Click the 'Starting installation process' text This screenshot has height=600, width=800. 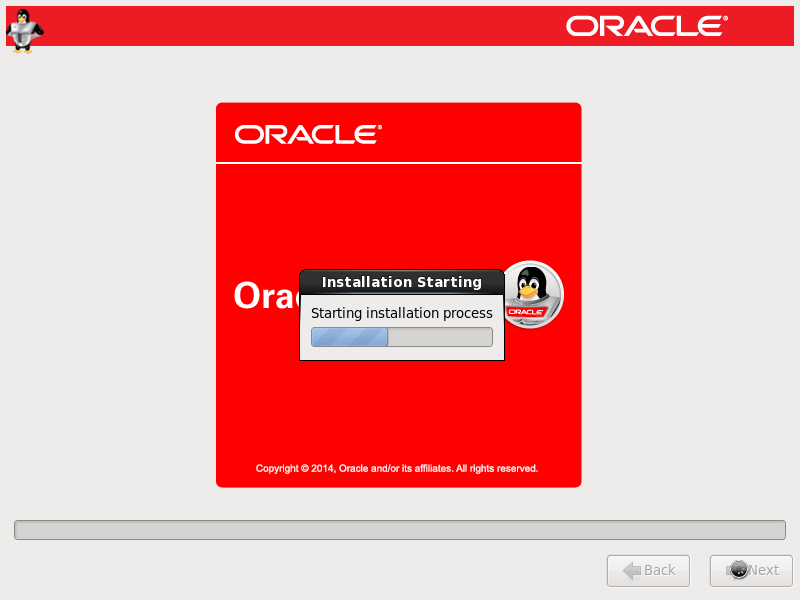pyautogui.click(x=402, y=313)
